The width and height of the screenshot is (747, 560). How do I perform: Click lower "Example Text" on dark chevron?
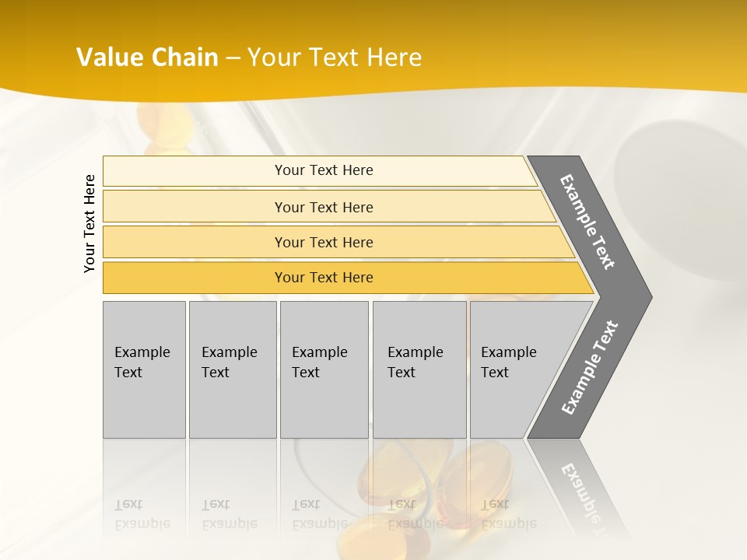[x=590, y=367]
